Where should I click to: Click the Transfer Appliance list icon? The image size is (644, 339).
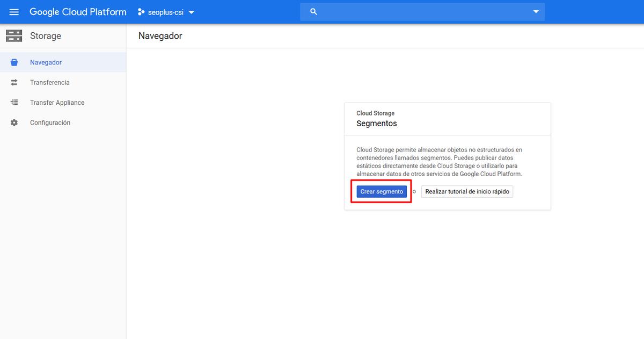[x=14, y=103]
